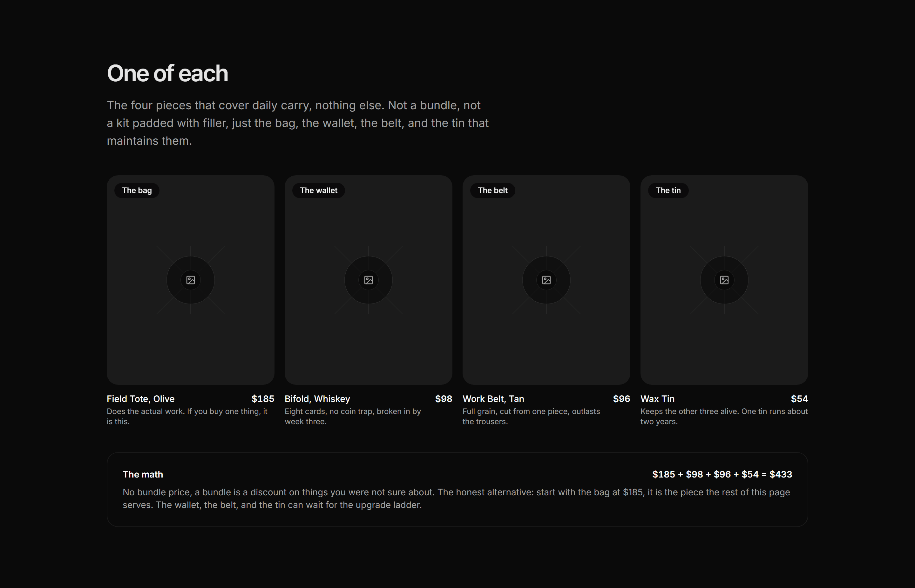Click the $185 price of Field Tote
The image size is (915, 588).
(x=263, y=399)
